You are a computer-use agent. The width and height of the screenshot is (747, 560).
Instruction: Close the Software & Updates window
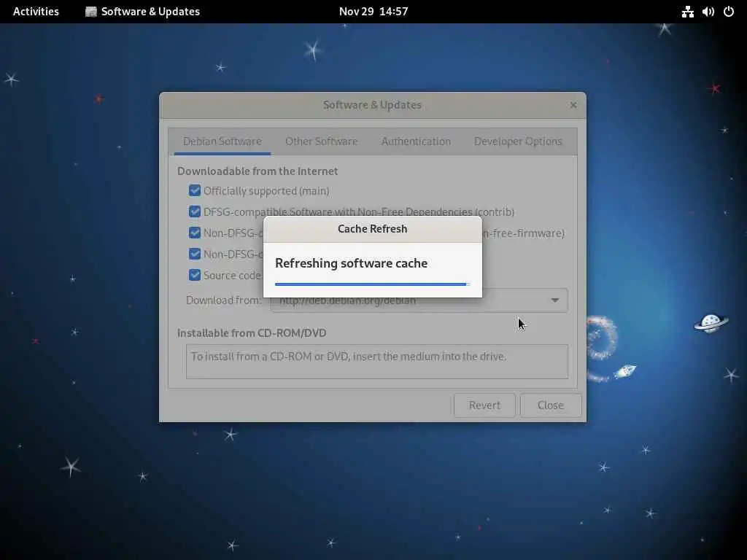(x=573, y=105)
